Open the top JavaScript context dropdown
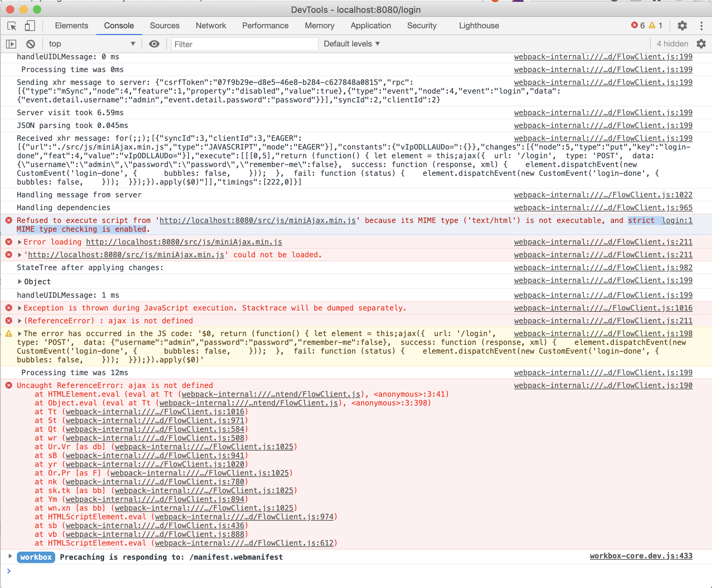712x588 pixels. pos(92,44)
